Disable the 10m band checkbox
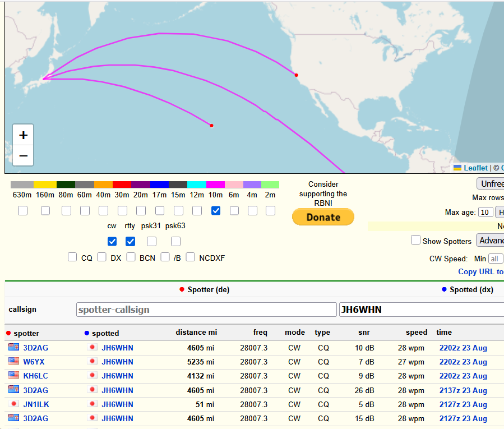The height and width of the screenshot is (429, 504). click(x=216, y=210)
